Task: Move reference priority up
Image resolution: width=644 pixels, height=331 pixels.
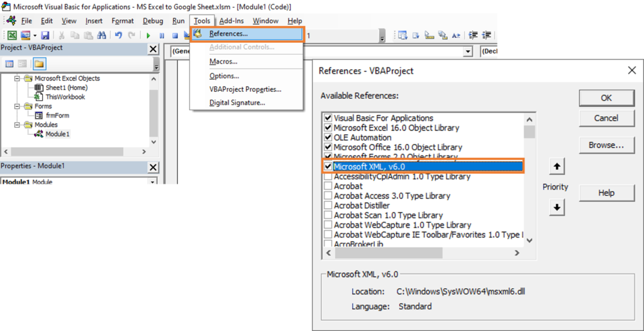Action: (x=557, y=167)
